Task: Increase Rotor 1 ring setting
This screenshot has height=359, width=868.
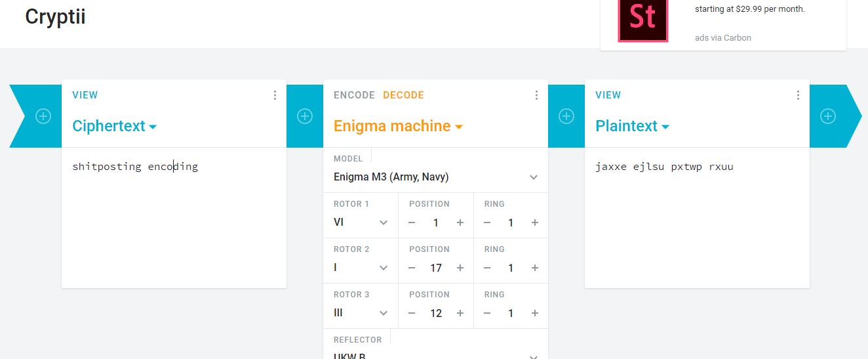Action: pos(535,222)
